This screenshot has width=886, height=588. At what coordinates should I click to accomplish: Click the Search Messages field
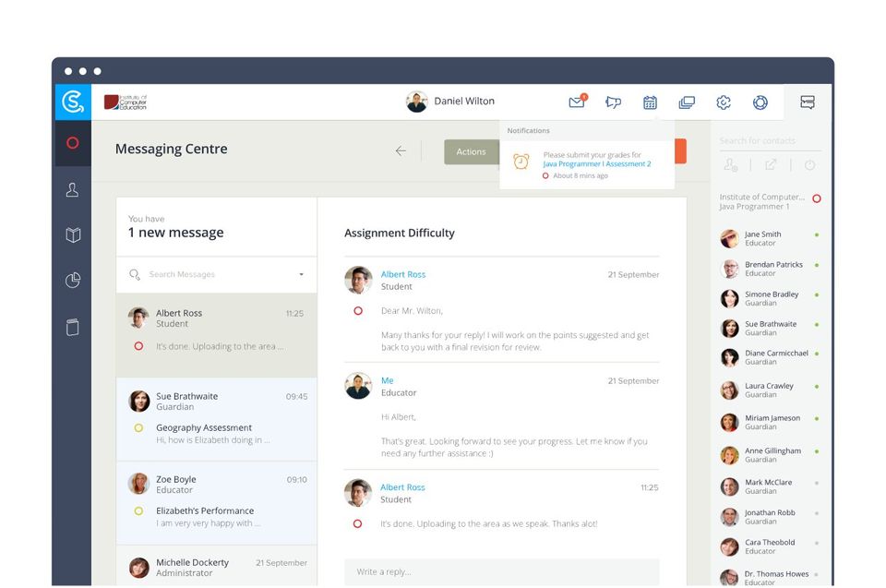click(216, 274)
